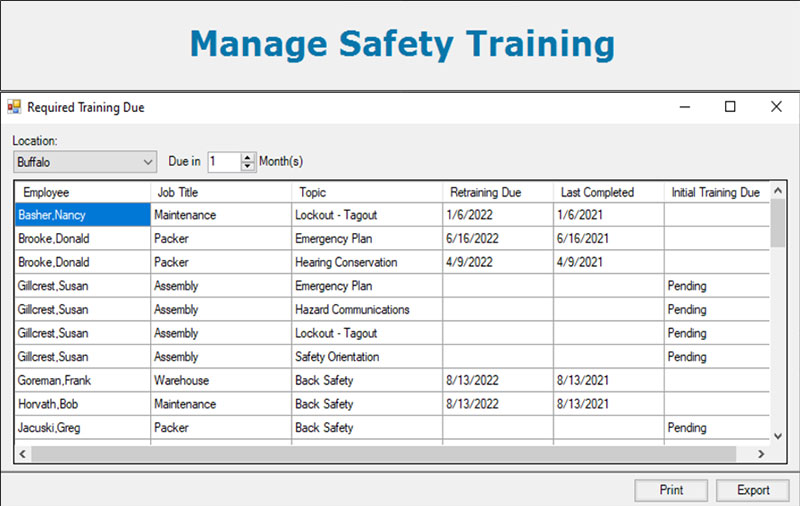Click the vertical scrollbar up arrow

778,191
